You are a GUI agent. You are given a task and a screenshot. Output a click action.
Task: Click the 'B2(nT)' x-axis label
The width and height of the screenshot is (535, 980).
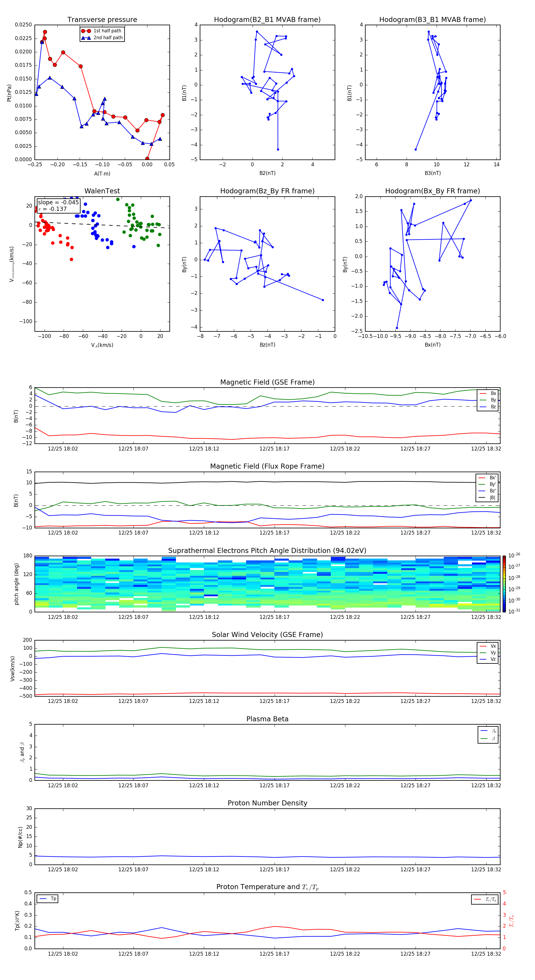267,173
